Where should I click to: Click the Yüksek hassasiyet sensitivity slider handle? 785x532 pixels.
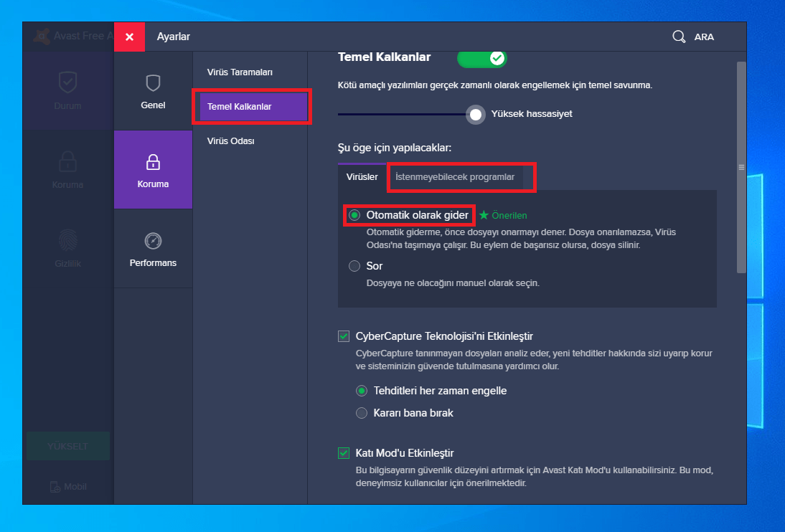click(475, 115)
